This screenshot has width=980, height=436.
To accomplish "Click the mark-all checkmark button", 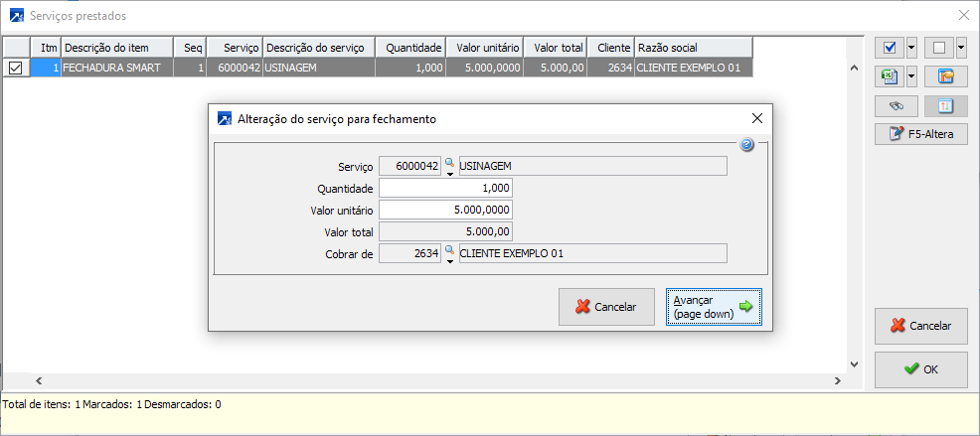I will click(890, 48).
